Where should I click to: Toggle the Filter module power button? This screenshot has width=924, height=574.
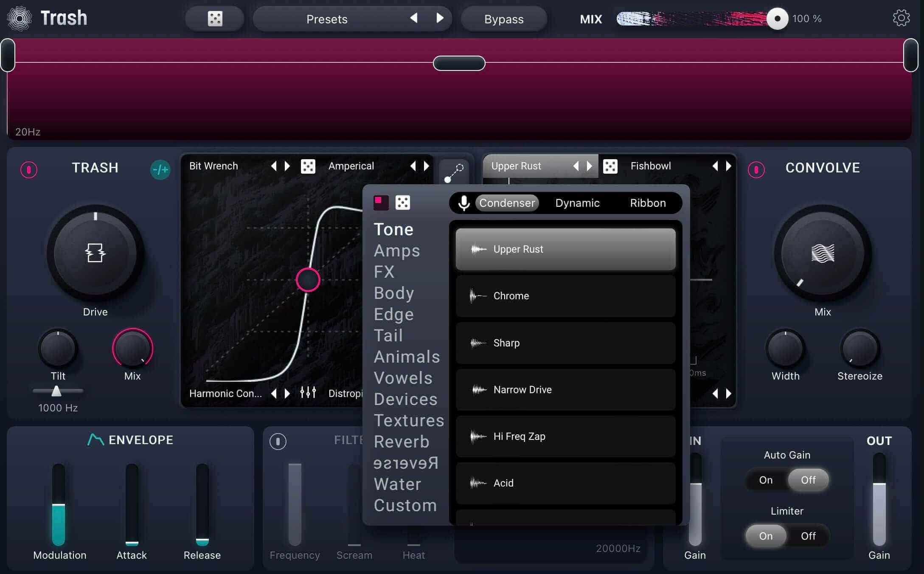(278, 442)
